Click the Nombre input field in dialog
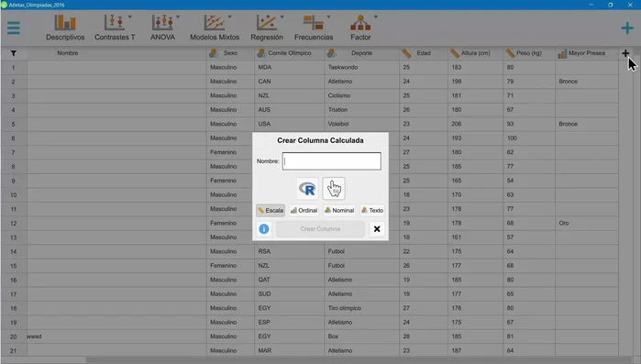The width and height of the screenshot is (641, 364). (x=332, y=161)
